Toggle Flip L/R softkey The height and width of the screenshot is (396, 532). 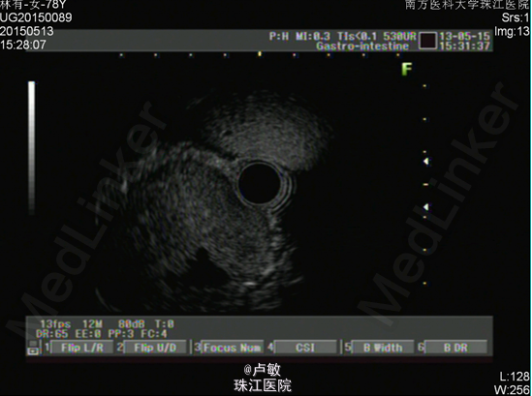click(81, 348)
